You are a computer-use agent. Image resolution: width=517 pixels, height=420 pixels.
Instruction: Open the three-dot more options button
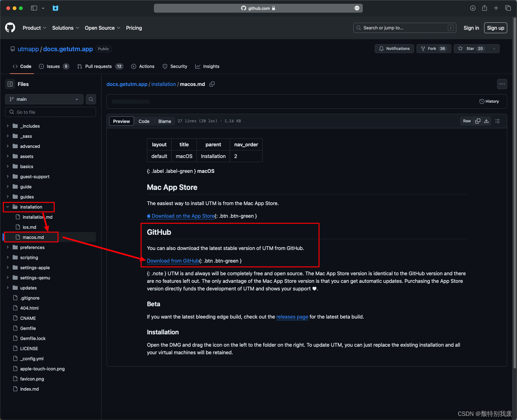coord(502,84)
